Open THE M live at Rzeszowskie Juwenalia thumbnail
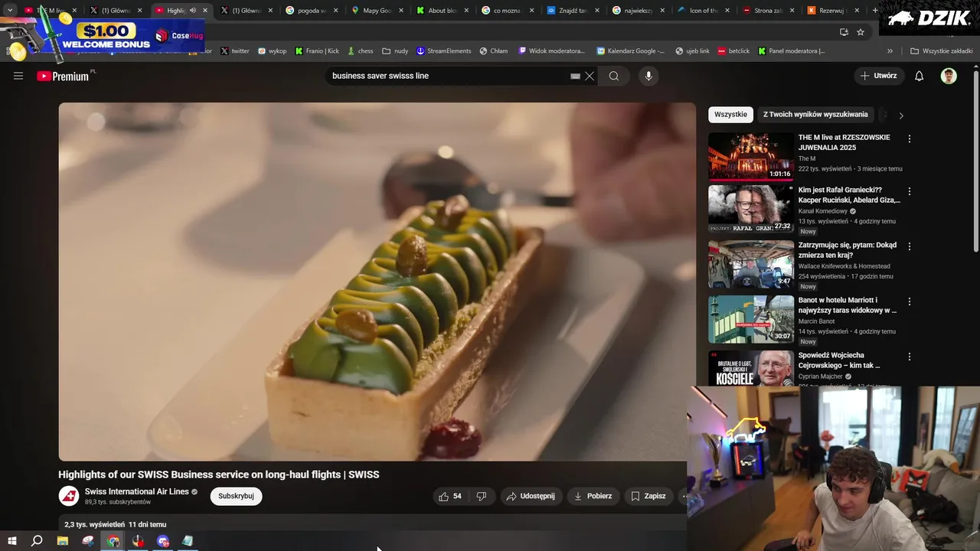This screenshot has width=980, height=551. pos(751,157)
